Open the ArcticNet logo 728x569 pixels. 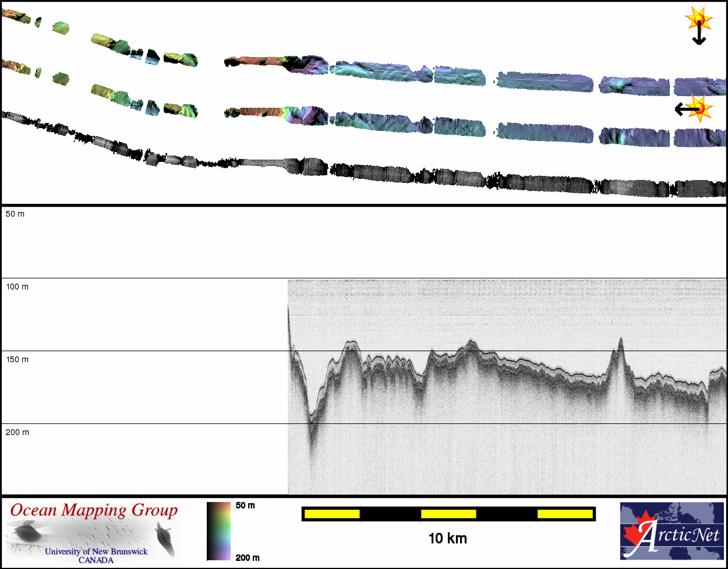pos(673,531)
